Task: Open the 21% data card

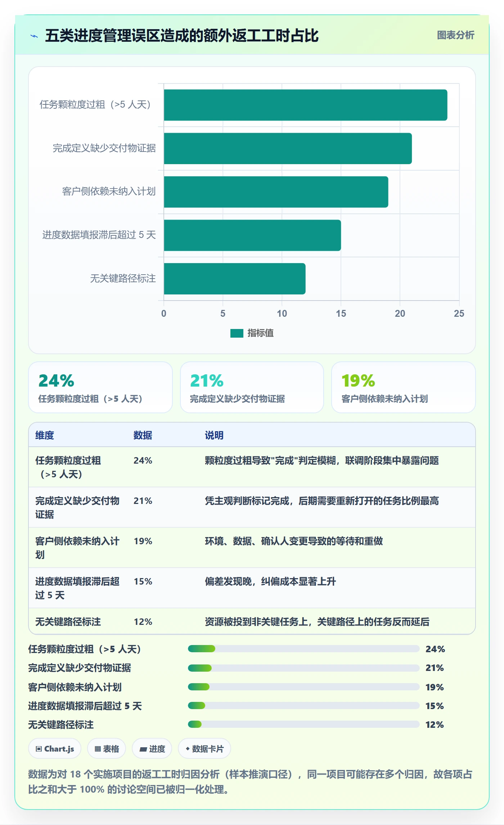Action: [x=252, y=387]
